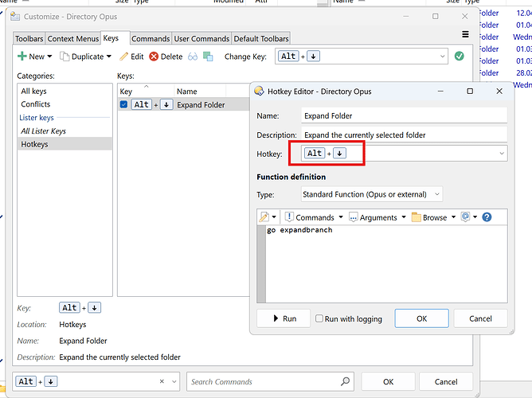Click the Arguments ellipsis icon
The height and width of the screenshot is (398, 532).
353,217
